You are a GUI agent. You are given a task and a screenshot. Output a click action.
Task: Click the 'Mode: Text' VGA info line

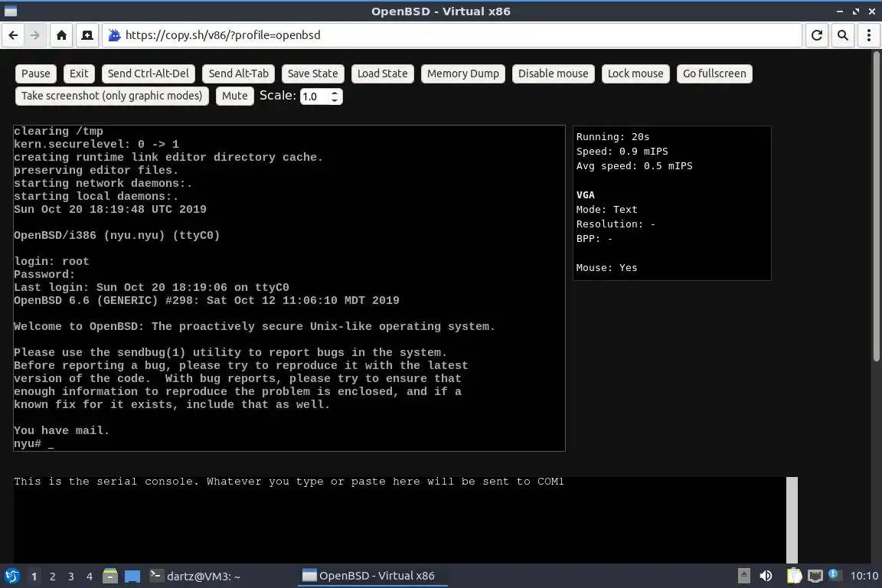[x=606, y=209]
